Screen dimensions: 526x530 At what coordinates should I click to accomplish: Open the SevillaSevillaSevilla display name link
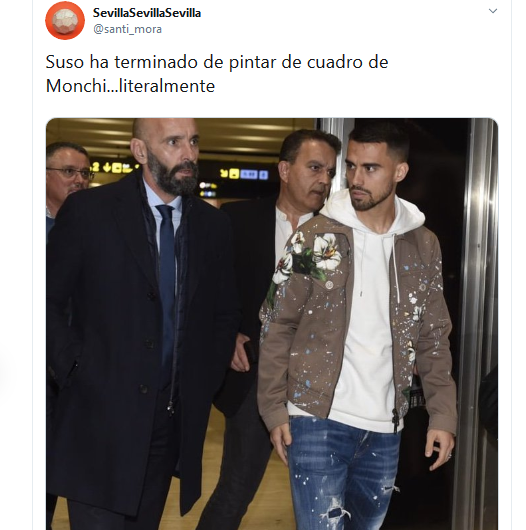147,13
